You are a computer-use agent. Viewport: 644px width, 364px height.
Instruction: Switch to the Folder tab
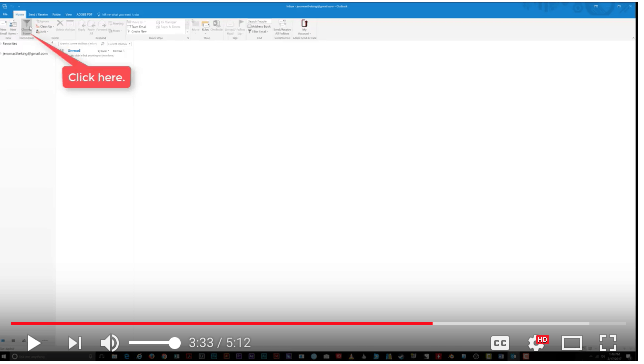56,14
